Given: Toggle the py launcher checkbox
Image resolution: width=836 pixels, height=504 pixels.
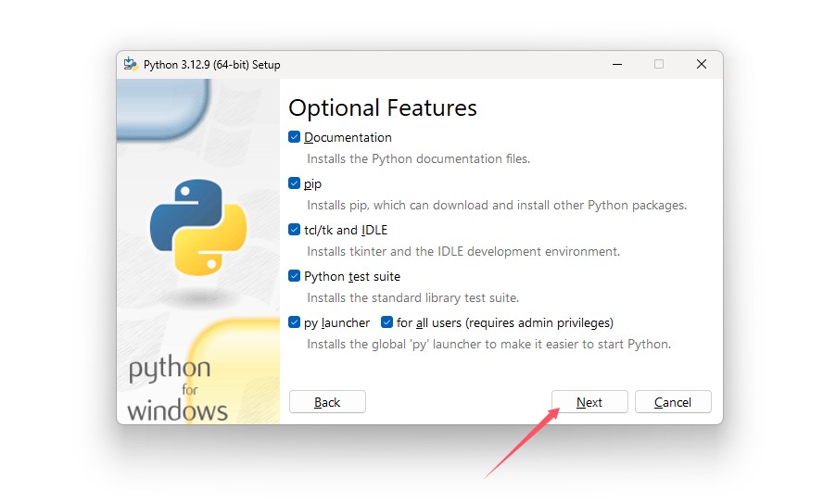Looking at the screenshot, I should click(x=294, y=322).
